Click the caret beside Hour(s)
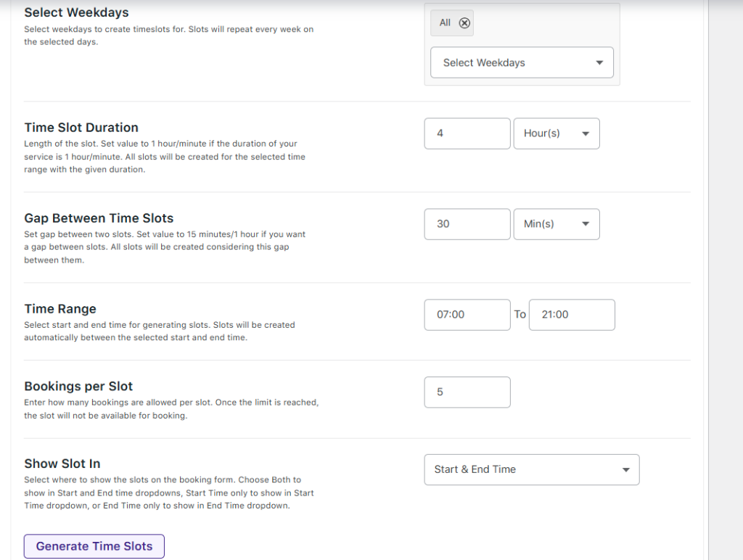743x560 pixels. pyautogui.click(x=586, y=134)
